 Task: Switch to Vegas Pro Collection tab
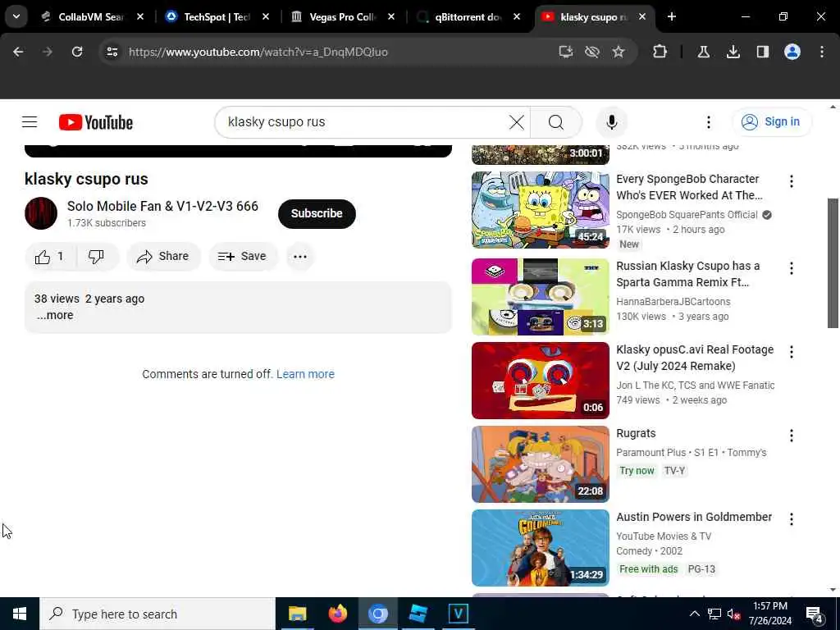point(343,17)
